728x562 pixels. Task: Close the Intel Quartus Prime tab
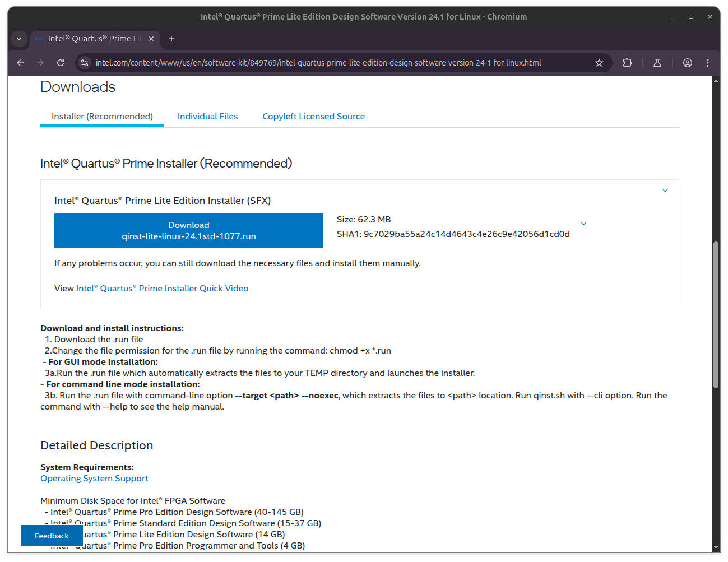[x=151, y=39]
